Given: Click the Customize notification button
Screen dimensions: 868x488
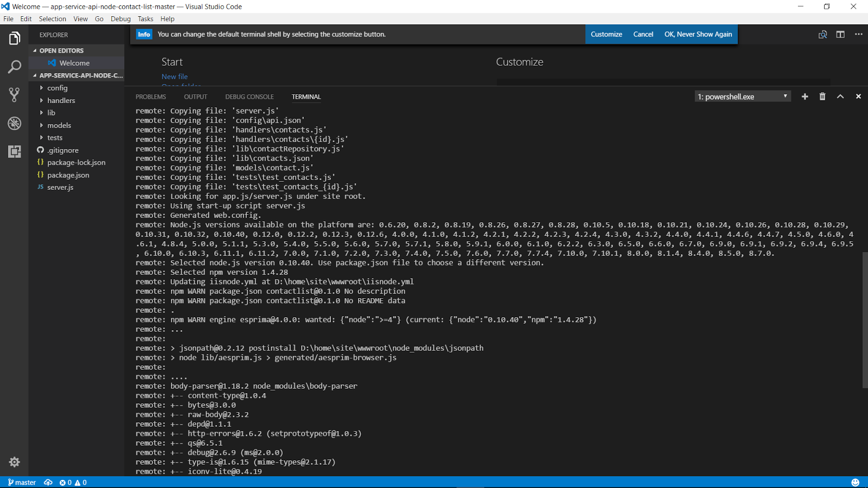Looking at the screenshot, I should pyautogui.click(x=607, y=34).
